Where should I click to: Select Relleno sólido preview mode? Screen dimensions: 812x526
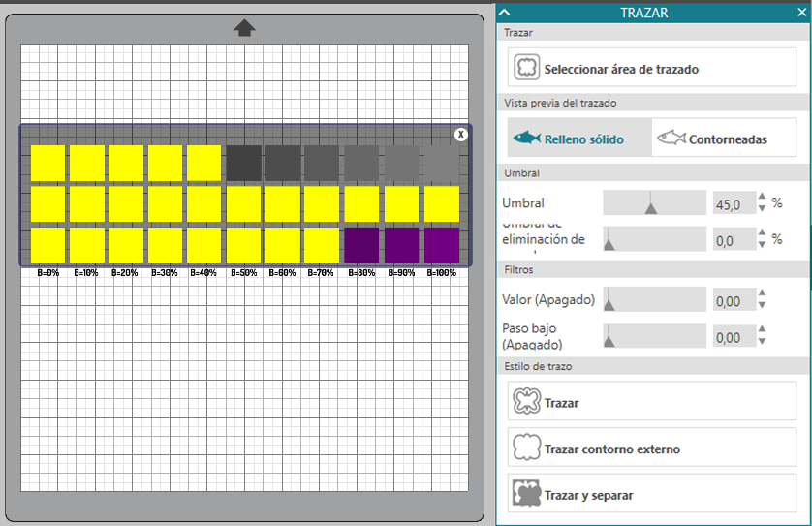click(579, 138)
